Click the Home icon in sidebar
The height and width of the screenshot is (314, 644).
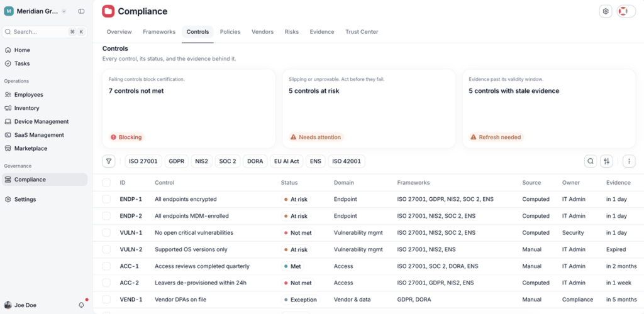(x=8, y=50)
